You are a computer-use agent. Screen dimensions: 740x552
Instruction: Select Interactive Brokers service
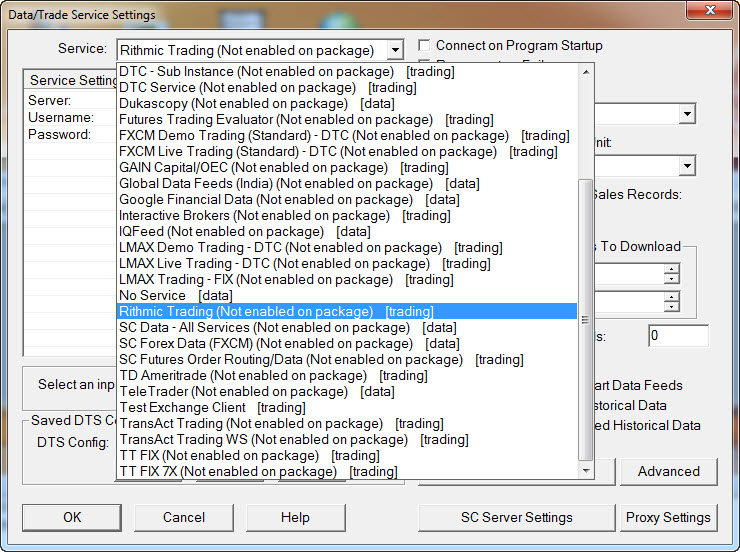(x=346, y=216)
